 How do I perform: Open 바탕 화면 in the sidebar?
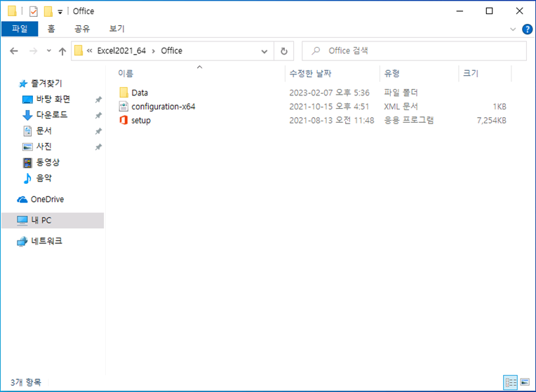point(53,99)
